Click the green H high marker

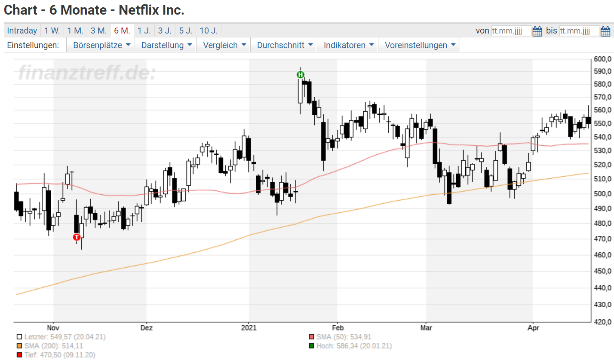(x=300, y=75)
